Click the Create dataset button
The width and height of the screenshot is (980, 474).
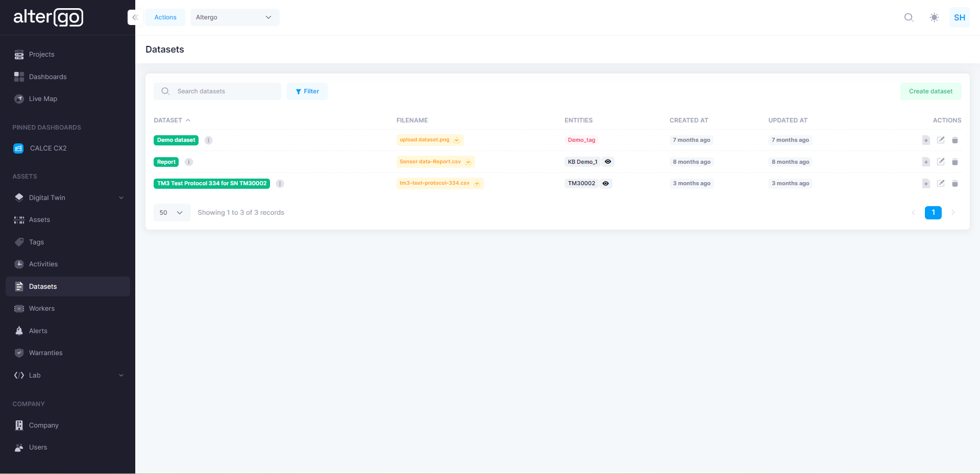coord(930,91)
